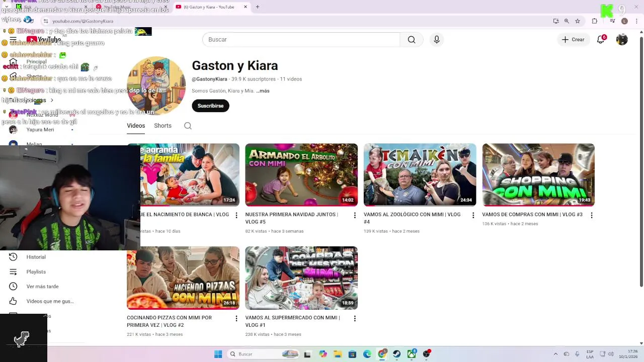Open video options for Navidad vlog #5
The height and width of the screenshot is (362, 644).
(355, 215)
